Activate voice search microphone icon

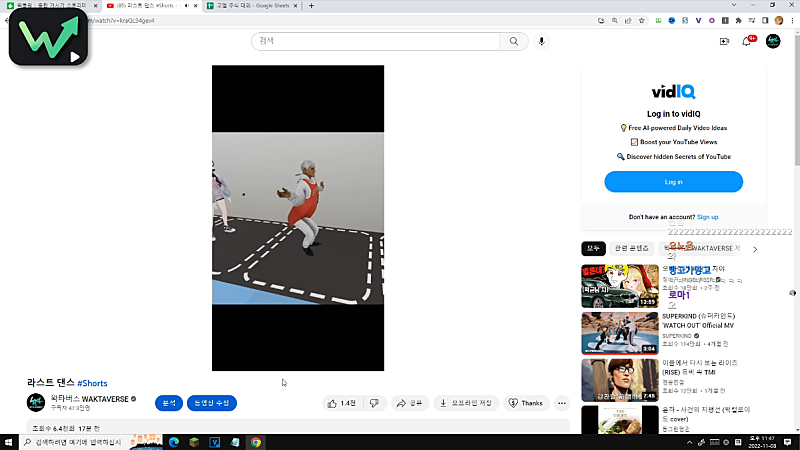tap(541, 41)
